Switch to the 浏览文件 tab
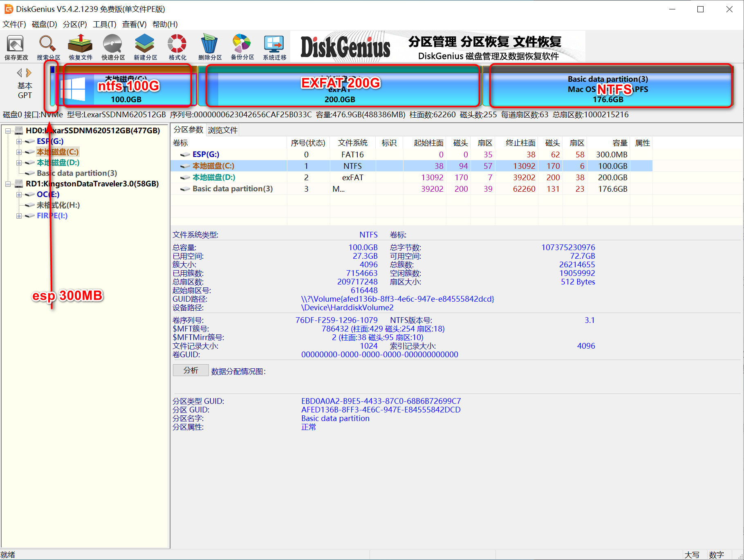This screenshot has height=560, width=744. point(222,130)
